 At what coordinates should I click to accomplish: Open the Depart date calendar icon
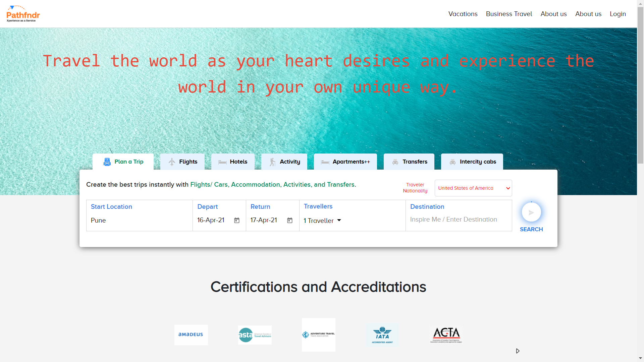coord(237,221)
